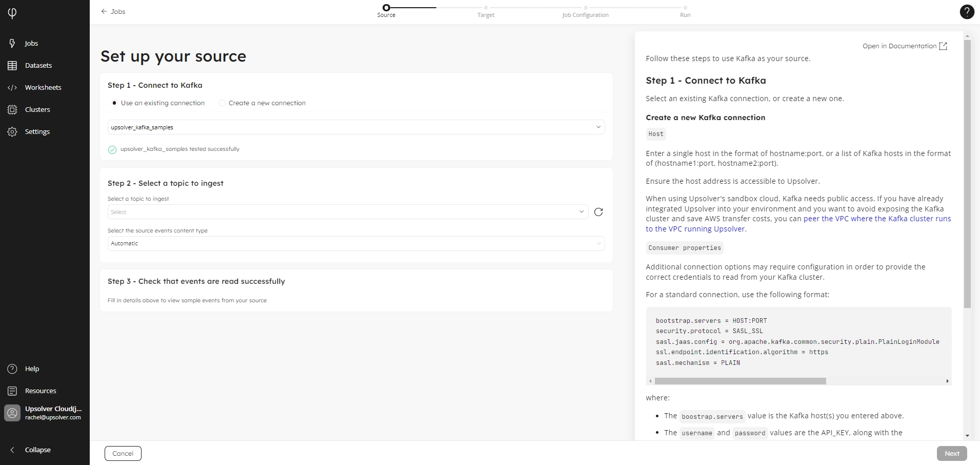
Task: Open Settings via the gear icon
Action: [x=12, y=132]
